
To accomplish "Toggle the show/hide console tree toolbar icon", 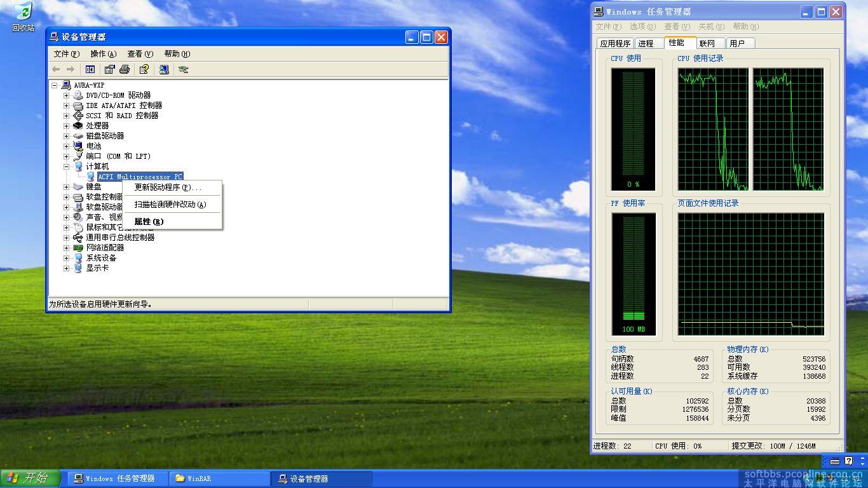I will click(90, 69).
